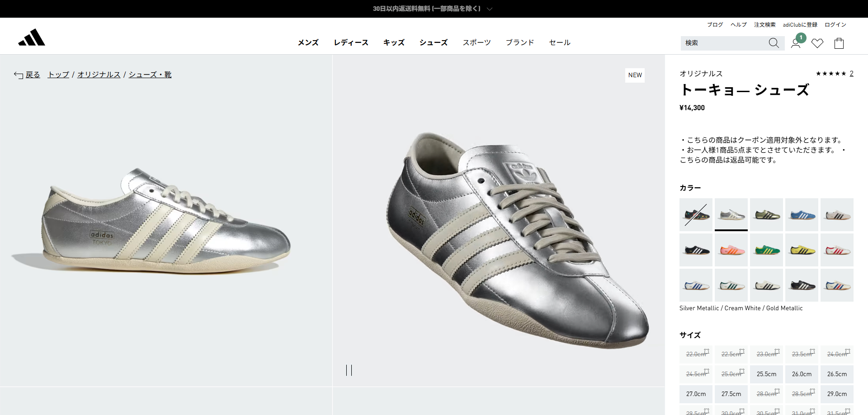Screen dimensions: 868x415
Task: Select size 26.0cm
Action: [x=802, y=374]
